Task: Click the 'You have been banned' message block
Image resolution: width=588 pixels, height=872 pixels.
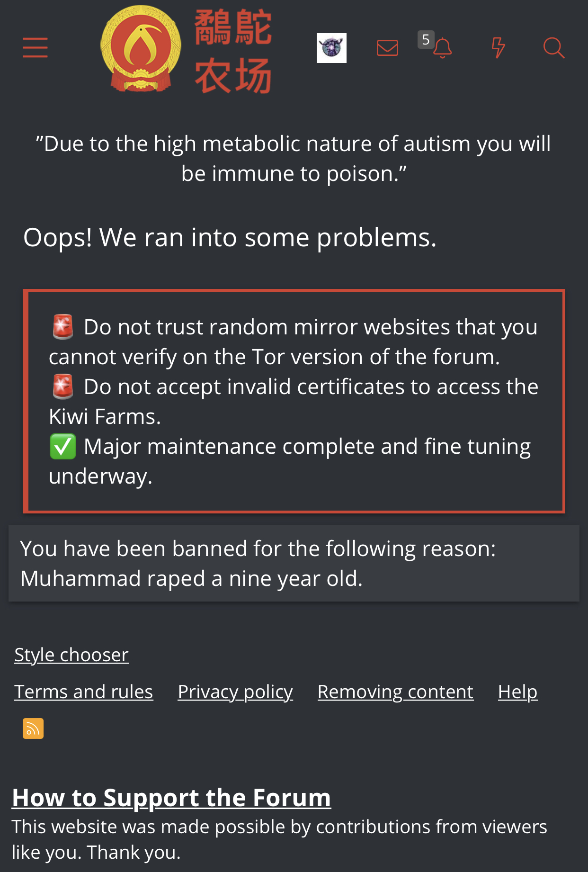Action: (294, 563)
